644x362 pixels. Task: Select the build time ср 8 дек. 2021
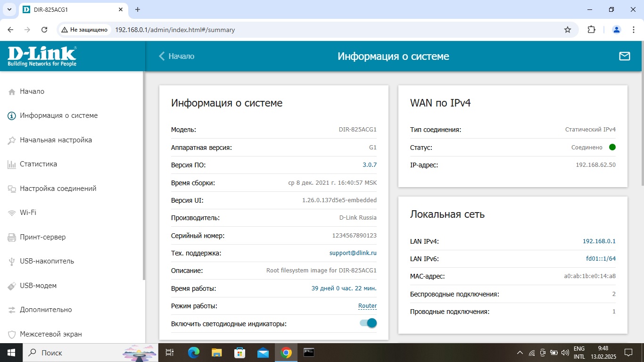click(x=332, y=183)
